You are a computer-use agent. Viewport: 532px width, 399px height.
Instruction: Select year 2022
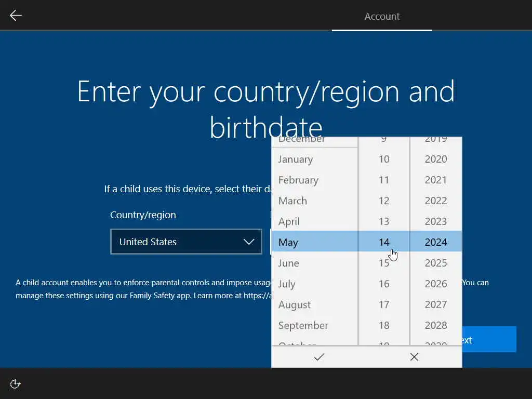pyautogui.click(x=436, y=201)
